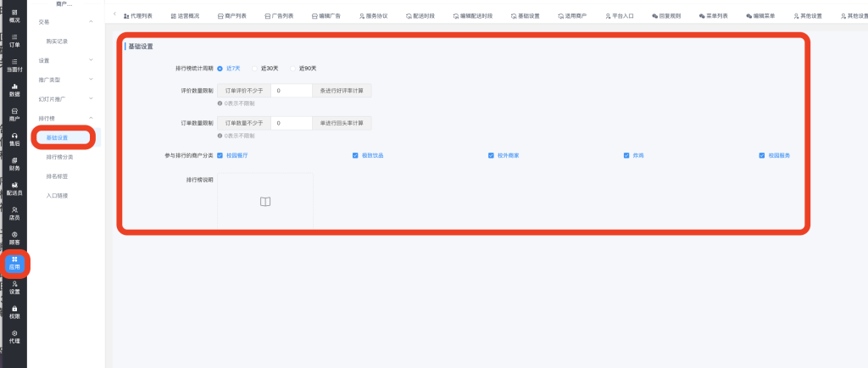868x368 pixels.
Task: Open the 商户 merchant sidebar icon
Action: [14, 114]
